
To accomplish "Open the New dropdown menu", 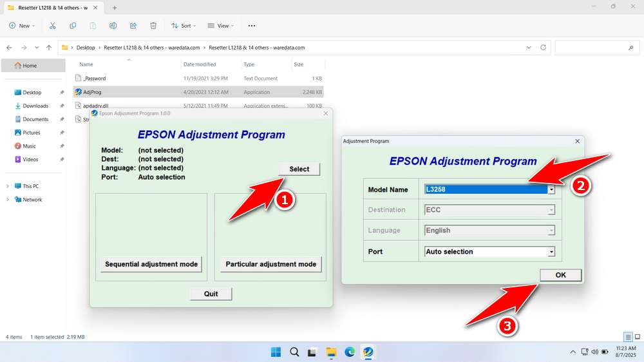I will (x=22, y=26).
